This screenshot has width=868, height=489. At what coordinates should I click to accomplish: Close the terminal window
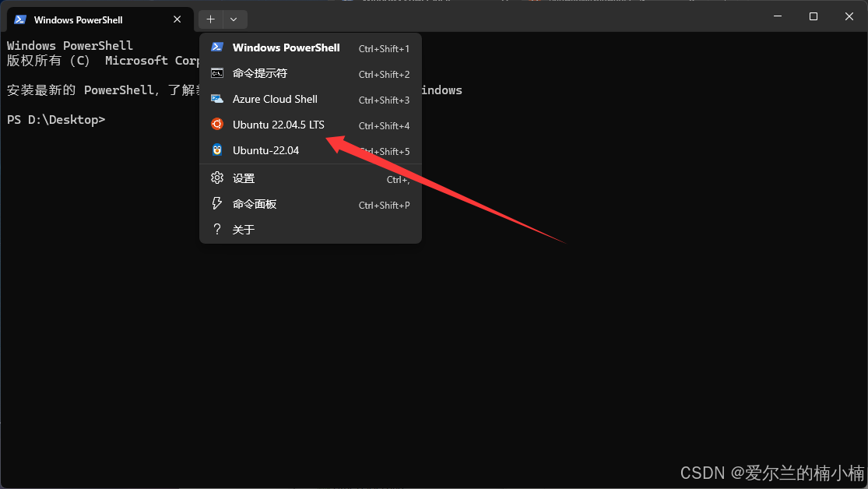click(849, 16)
